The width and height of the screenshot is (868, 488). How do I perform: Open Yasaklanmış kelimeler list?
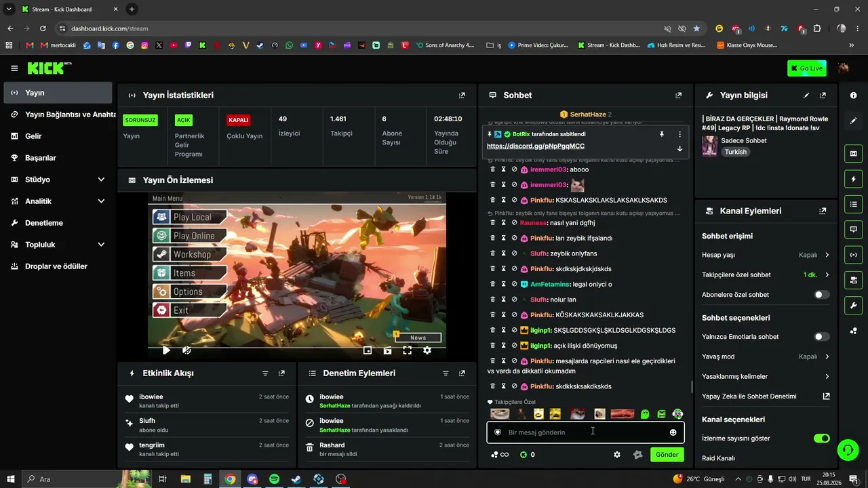[x=766, y=377]
